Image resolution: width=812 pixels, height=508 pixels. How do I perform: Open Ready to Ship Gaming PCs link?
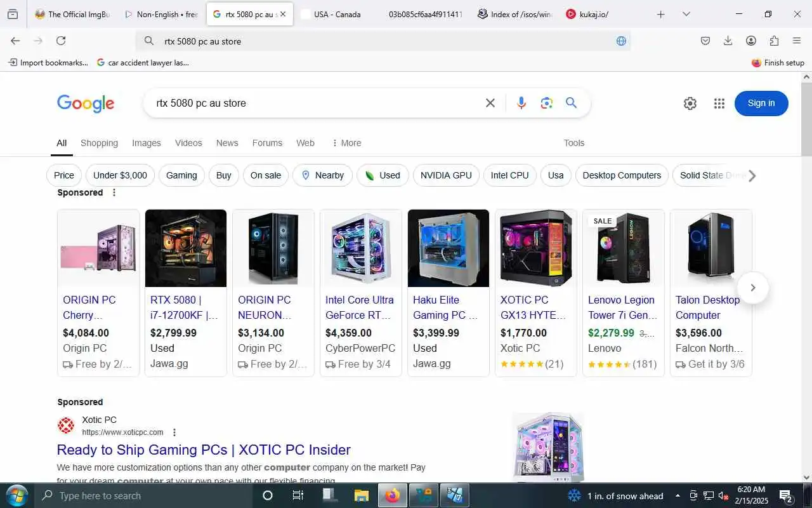tap(204, 450)
